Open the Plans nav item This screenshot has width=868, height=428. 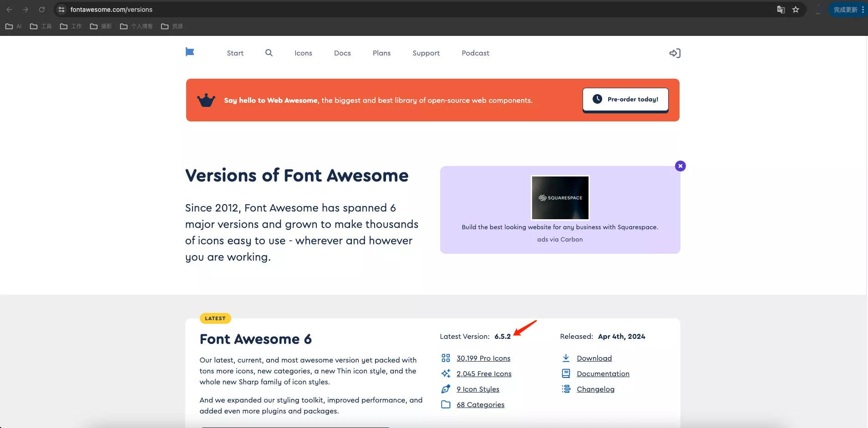point(381,53)
